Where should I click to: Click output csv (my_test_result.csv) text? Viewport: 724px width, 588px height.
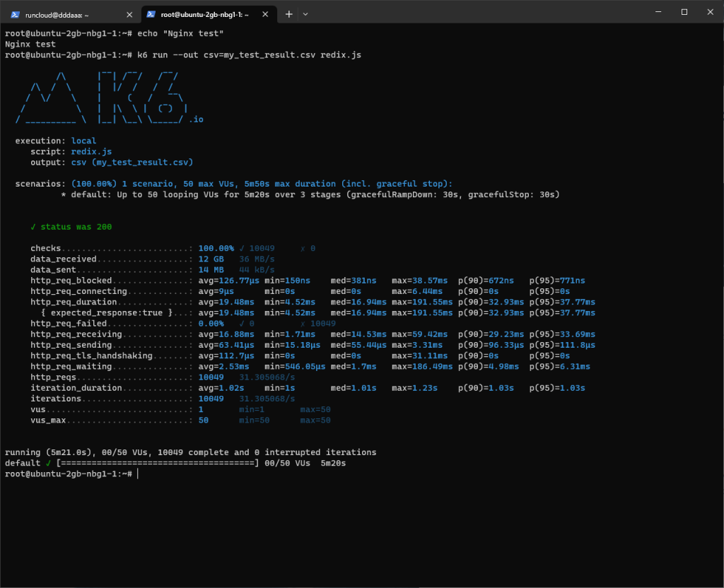tap(132, 163)
